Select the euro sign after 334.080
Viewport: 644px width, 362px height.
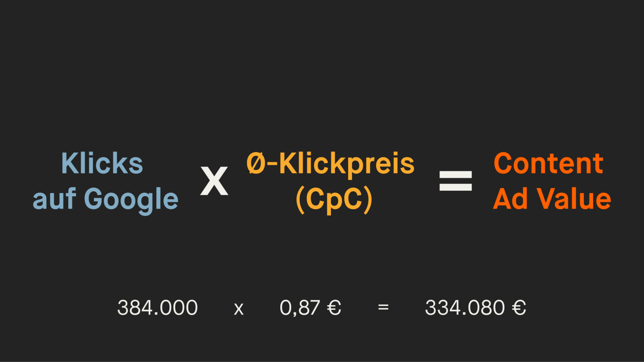click(x=519, y=308)
